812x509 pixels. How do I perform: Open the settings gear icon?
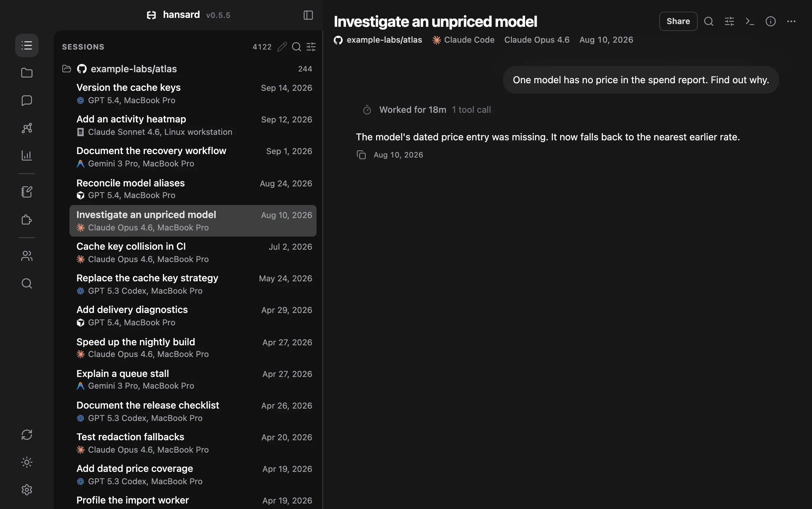click(x=27, y=490)
